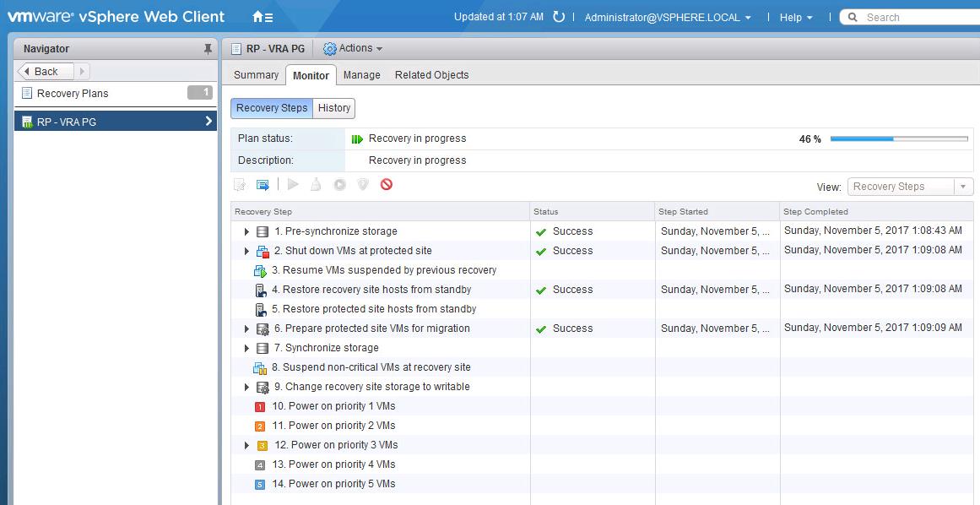Click the Step Completed column header
This screenshot has height=505, width=980.
876,212
